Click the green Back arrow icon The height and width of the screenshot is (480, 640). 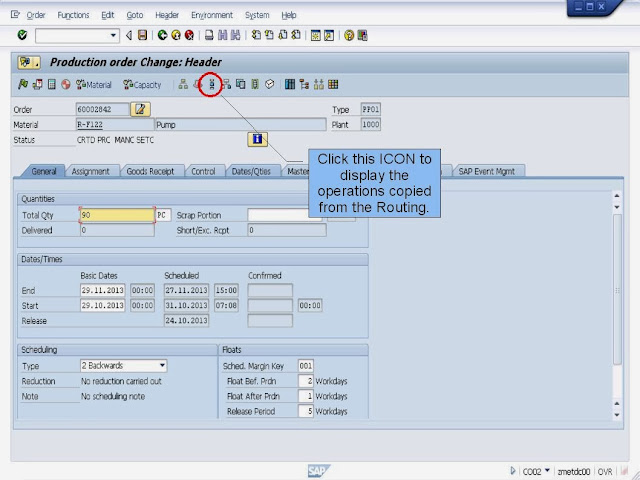(x=162, y=36)
